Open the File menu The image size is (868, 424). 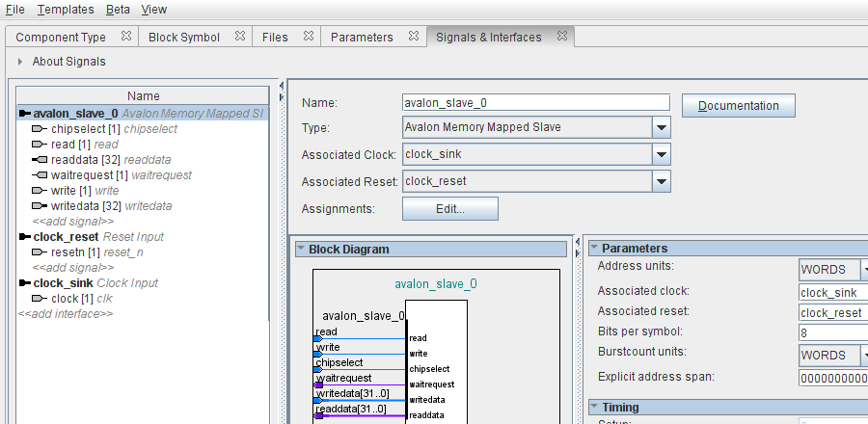tap(14, 10)
